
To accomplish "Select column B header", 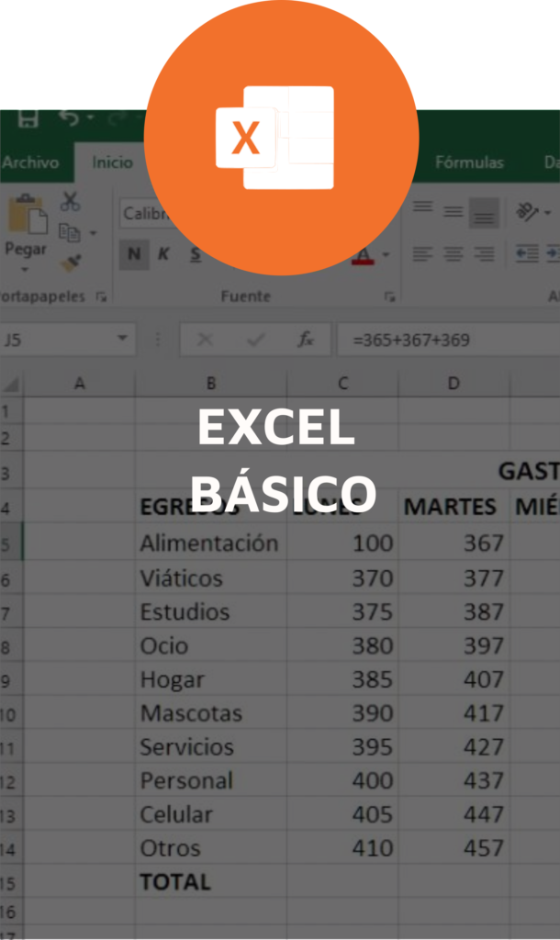I will (211, 384).
